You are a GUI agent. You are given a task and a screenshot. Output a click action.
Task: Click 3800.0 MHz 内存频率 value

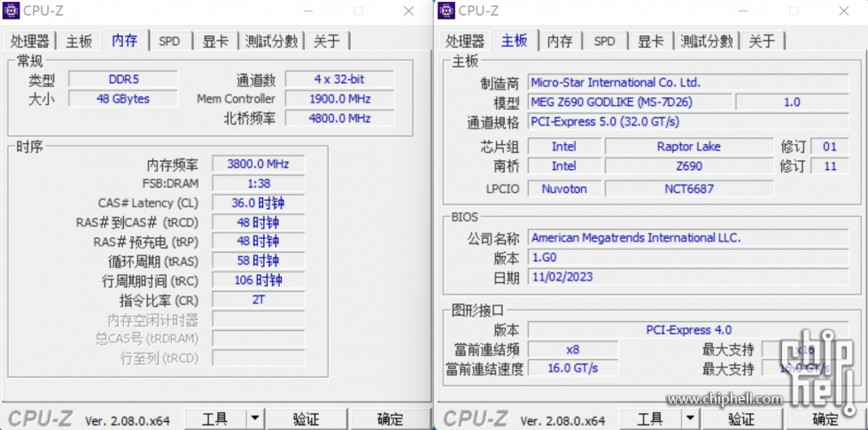tap(259, 164)
